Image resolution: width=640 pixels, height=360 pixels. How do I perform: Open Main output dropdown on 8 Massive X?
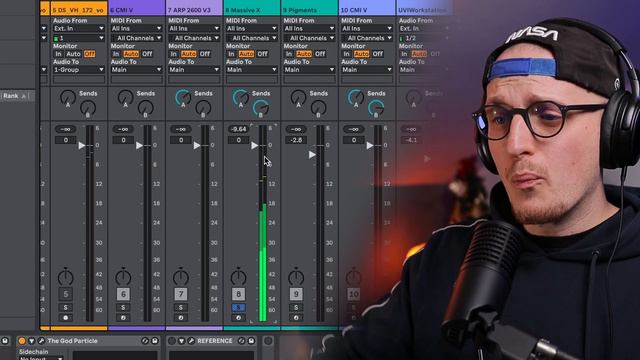[x=251, y=70]
